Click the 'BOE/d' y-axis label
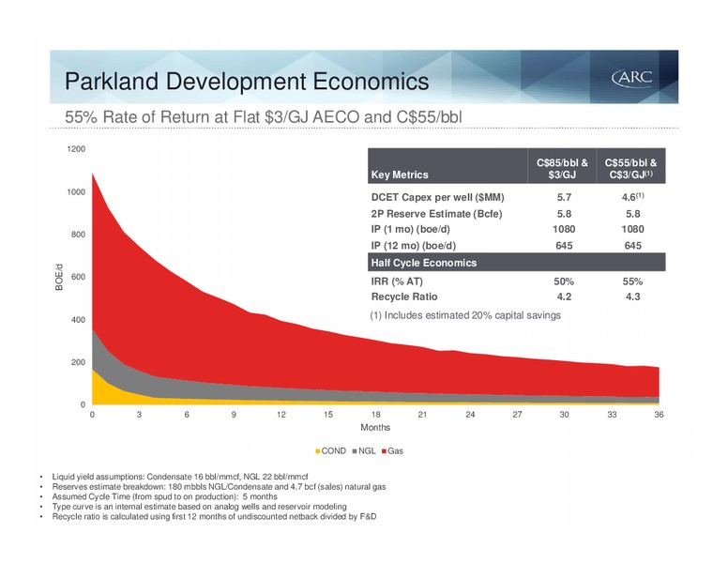The width and height of the screenshot is (728, 563). pyautogui.click(x=59, y=277)
